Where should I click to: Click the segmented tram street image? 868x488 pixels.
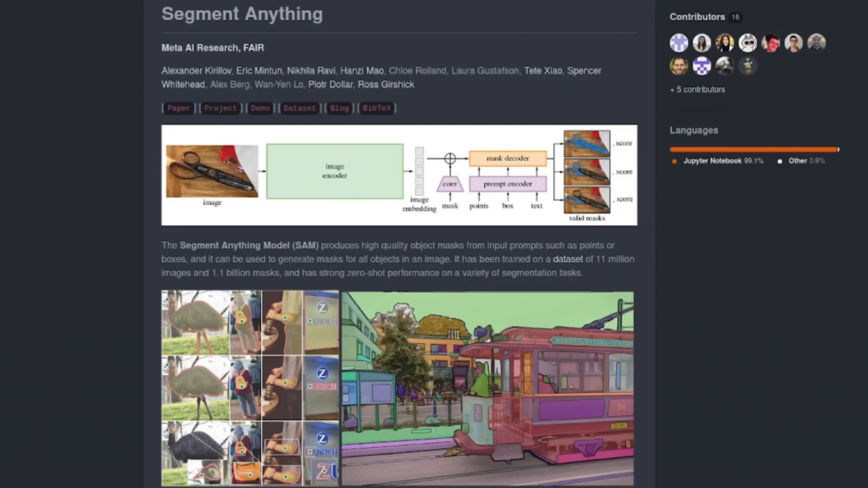pos(487,388)
